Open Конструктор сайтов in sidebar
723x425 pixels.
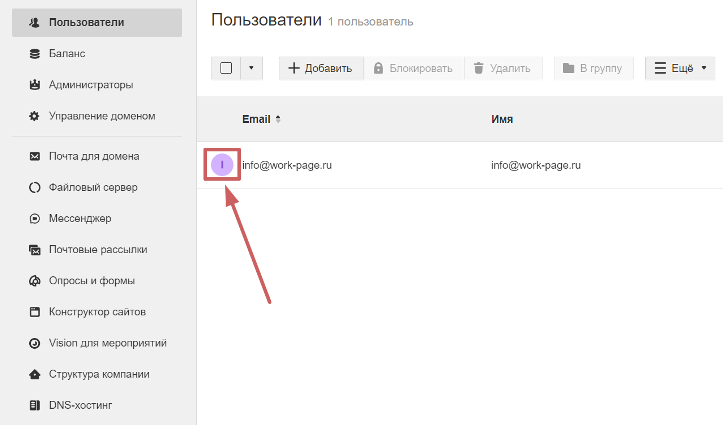[97, 312]
